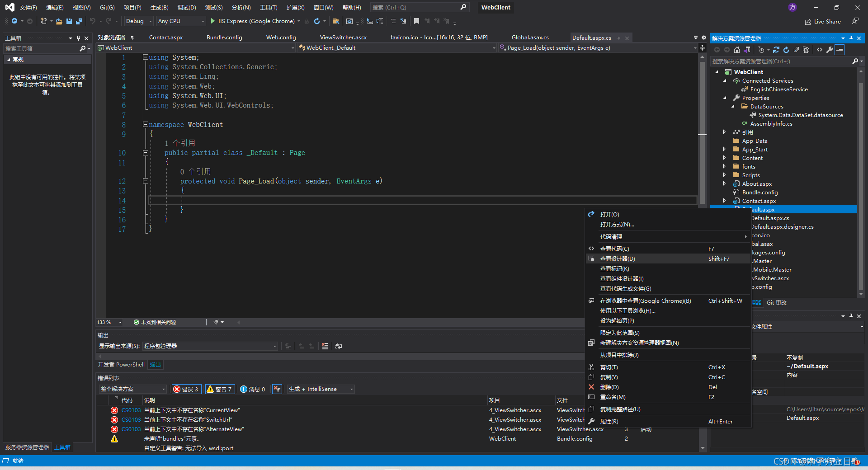Open the output source dropdown
Viewport: 868px width, 470px height.
pyautogui.click(x=210, y=346)
